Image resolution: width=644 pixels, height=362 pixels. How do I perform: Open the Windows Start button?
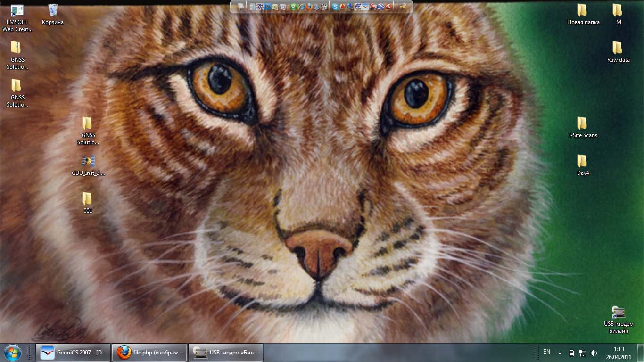(x=12, y=353)
